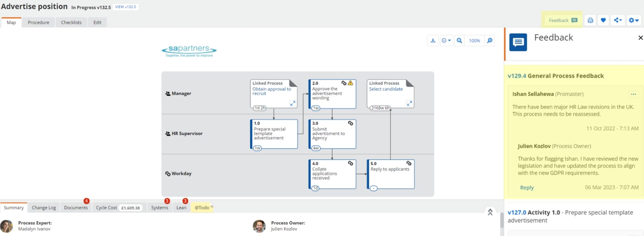Open the settings gear dropdown
Screen dimensions: 644x236
pos(633,20)
